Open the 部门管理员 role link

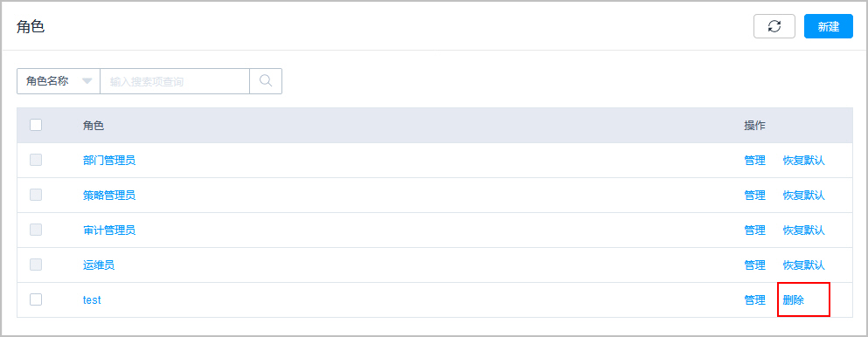coord(109,161)
